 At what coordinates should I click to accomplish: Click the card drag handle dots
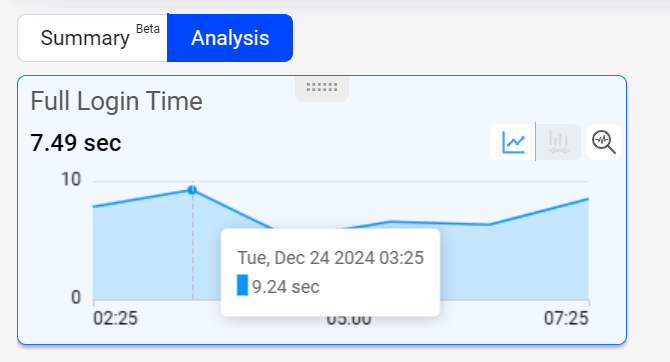pyautogui.click(x=322, y=88)
